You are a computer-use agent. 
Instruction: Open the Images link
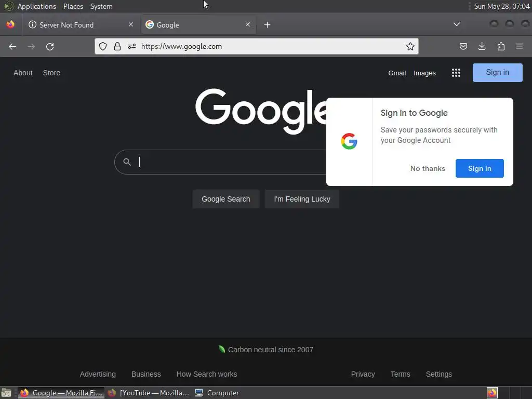coord(424,73)
